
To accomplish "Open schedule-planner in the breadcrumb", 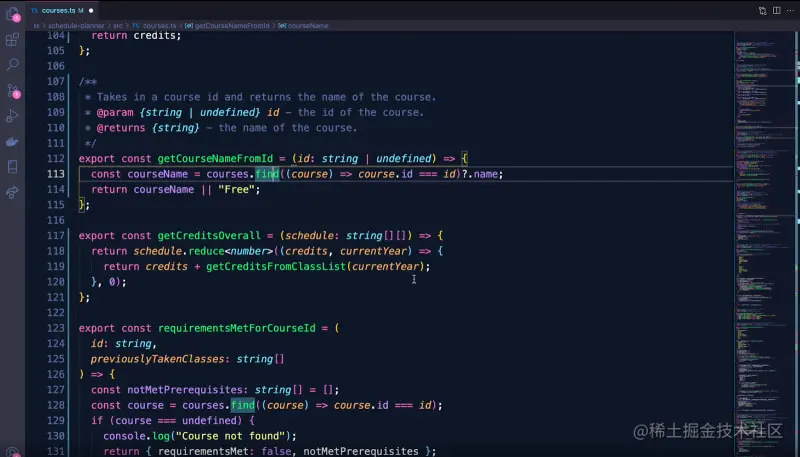I will coord(76,26).
